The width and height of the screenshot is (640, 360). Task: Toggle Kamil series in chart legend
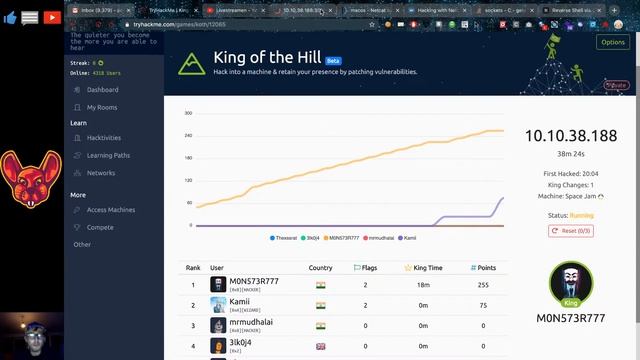point(407,238)
